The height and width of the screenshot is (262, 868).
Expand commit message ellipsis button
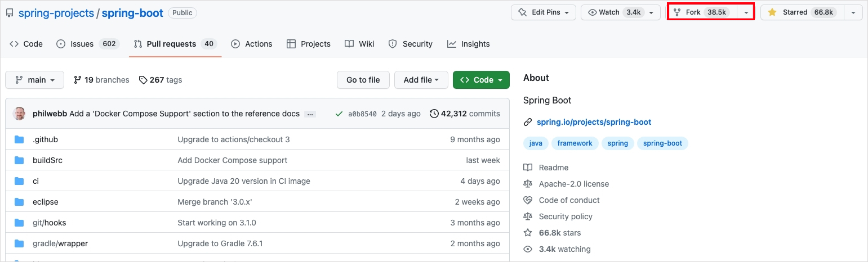tap(310, 114)
